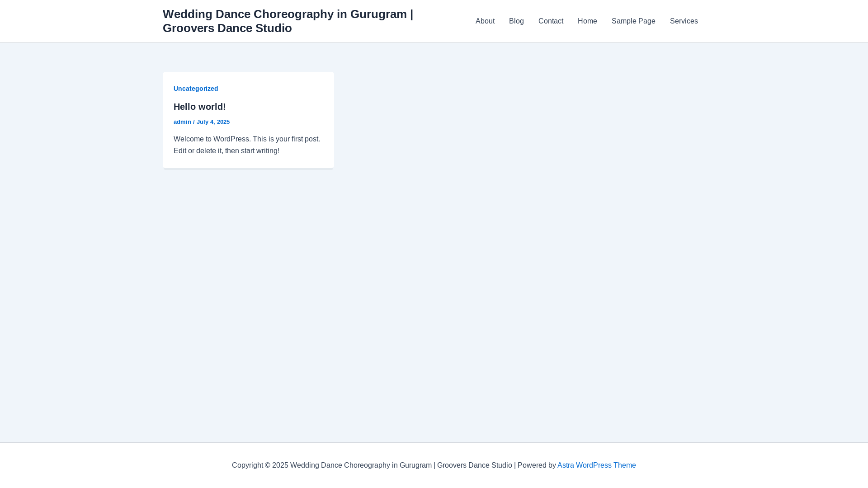Open the Contact page link
This screenshot has width=868, height=488.
pos(551,21)
